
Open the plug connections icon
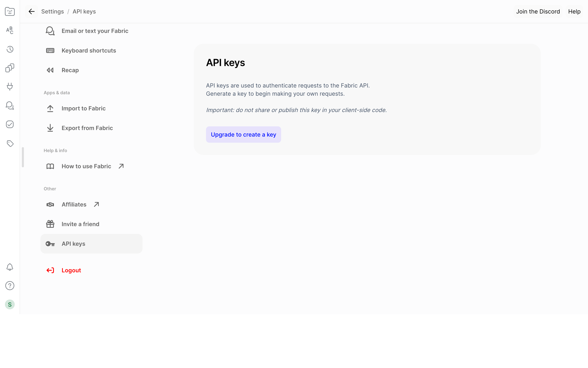[x=10, y=87]
